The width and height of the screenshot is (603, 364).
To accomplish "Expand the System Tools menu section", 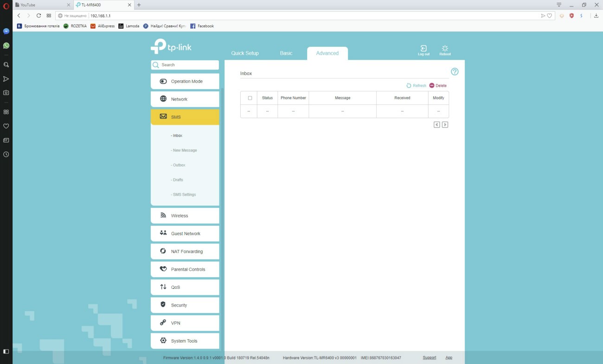I will (185, 341).
